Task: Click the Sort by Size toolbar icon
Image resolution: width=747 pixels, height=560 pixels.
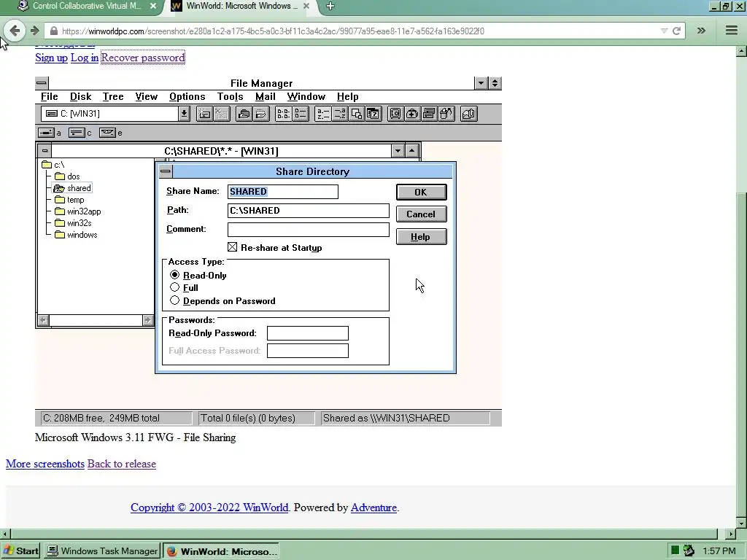Action: [x=356, y=114]
